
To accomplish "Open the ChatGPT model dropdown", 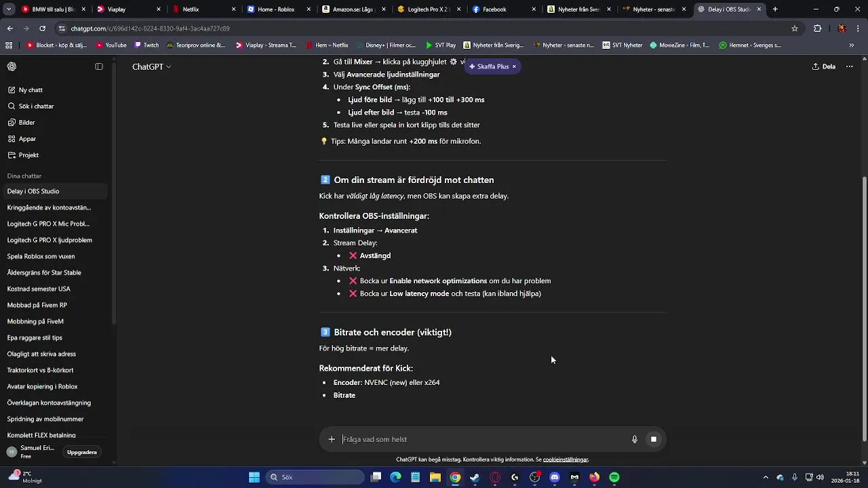I will [x=152, y=66].
